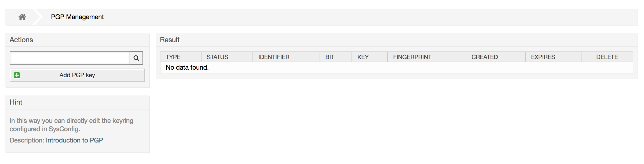Sort results by the CREATED column header
Image resolution: width=644 pixels, height=164 pixels.
click(485, 57)
